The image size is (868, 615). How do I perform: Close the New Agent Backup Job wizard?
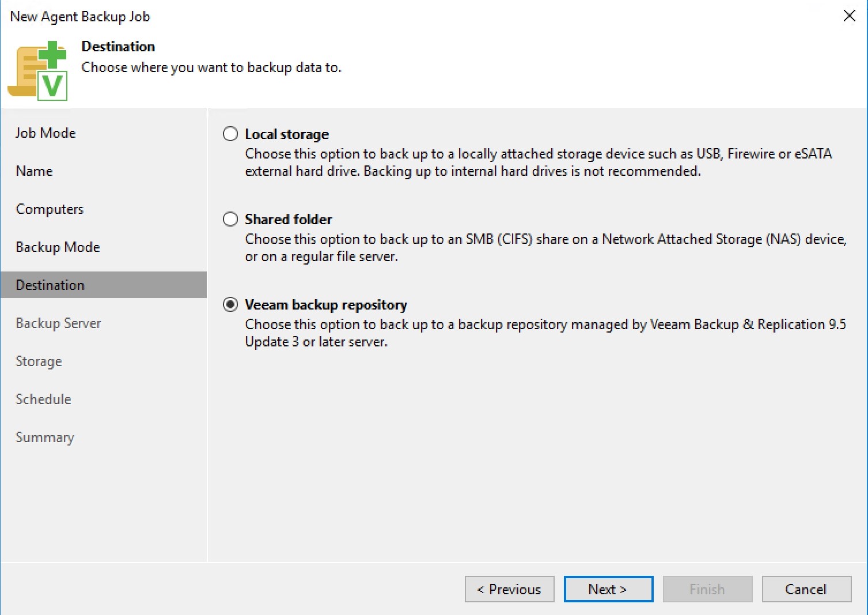coord(849,16)
